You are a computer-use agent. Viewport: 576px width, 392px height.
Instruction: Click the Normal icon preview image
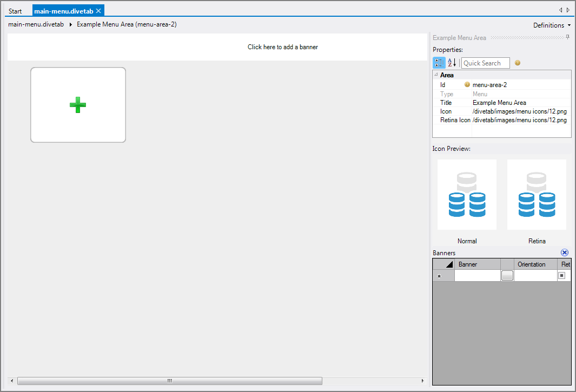point(467,195)
